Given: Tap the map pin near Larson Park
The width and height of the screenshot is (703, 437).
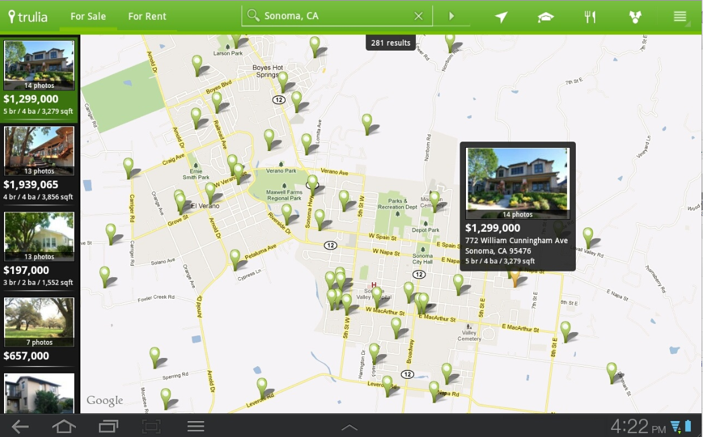Looking at the screenshot, I should (x=236, y=40).
